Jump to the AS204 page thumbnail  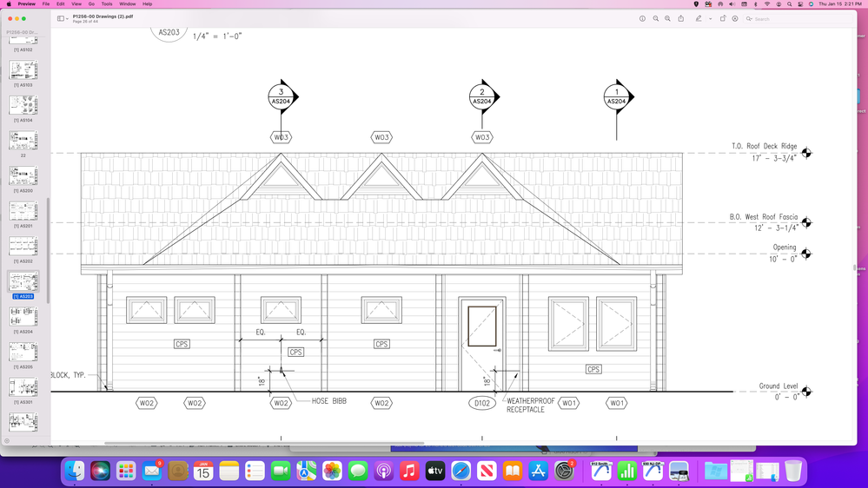[x=23, y=316]
